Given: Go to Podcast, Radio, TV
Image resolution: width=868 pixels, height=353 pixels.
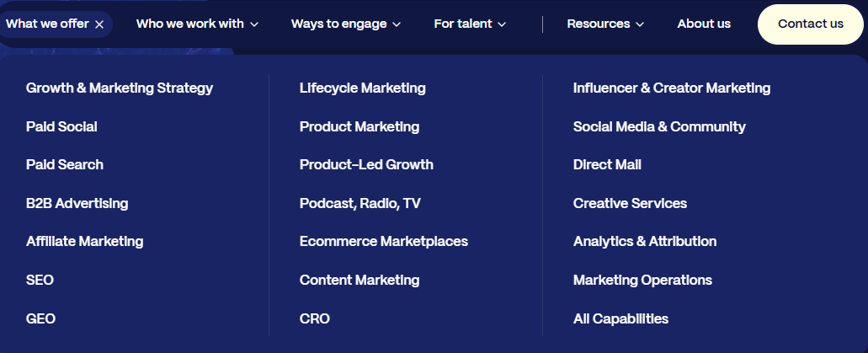Looking at the screenshot, I should tap(360, 203).
